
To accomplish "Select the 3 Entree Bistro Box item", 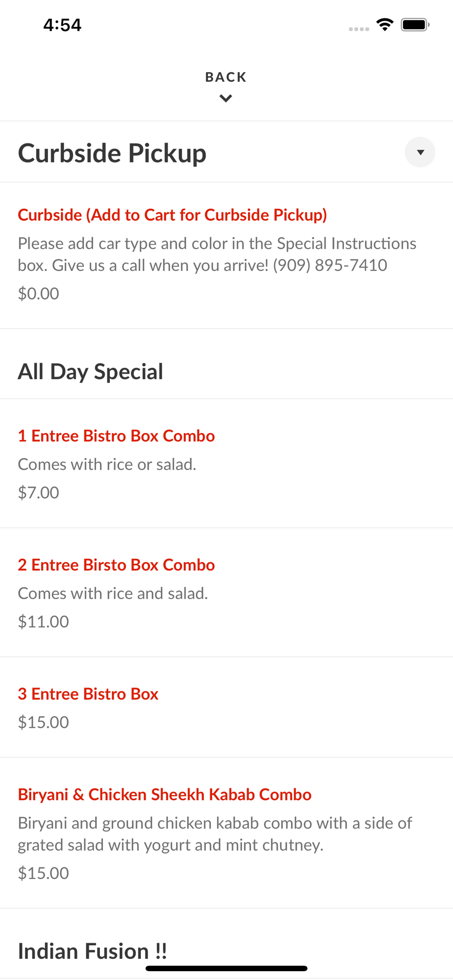I will coord(88,694).
